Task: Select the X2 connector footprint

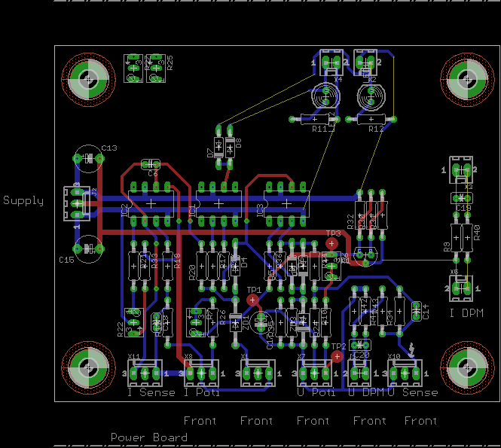Action: click(x=365, y=62)
